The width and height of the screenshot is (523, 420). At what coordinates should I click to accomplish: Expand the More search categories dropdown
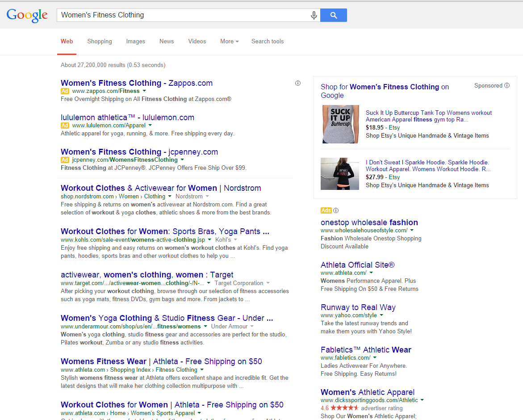[229, 42]
